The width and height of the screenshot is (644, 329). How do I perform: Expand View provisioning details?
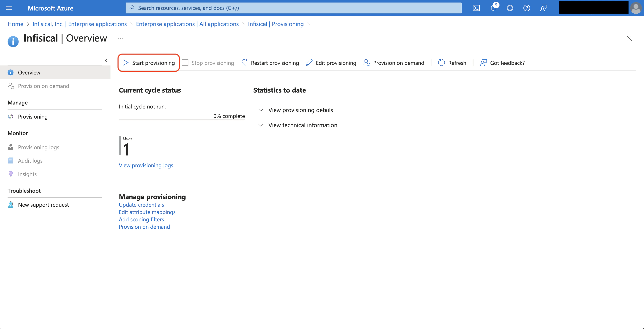pos(296,110)
